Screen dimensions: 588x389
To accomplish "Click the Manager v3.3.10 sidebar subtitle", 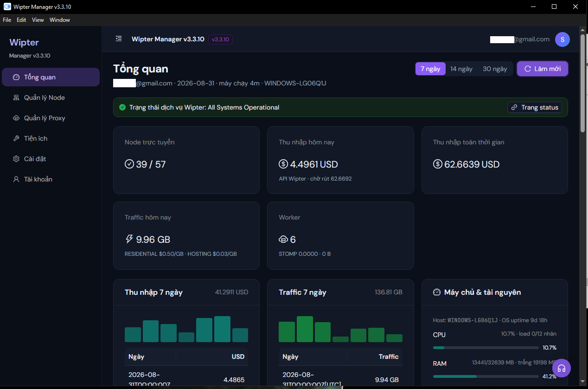I will (x=30, y=56).
